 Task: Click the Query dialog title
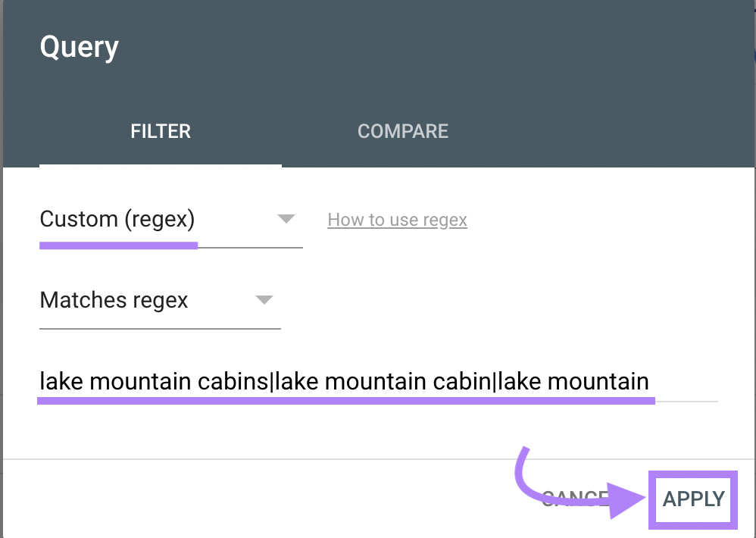79,47
